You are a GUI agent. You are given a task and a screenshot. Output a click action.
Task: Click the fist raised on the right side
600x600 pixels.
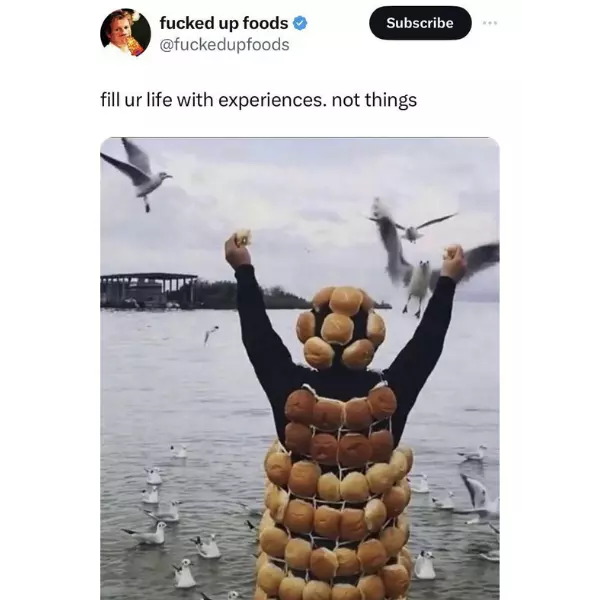[454, 262]
